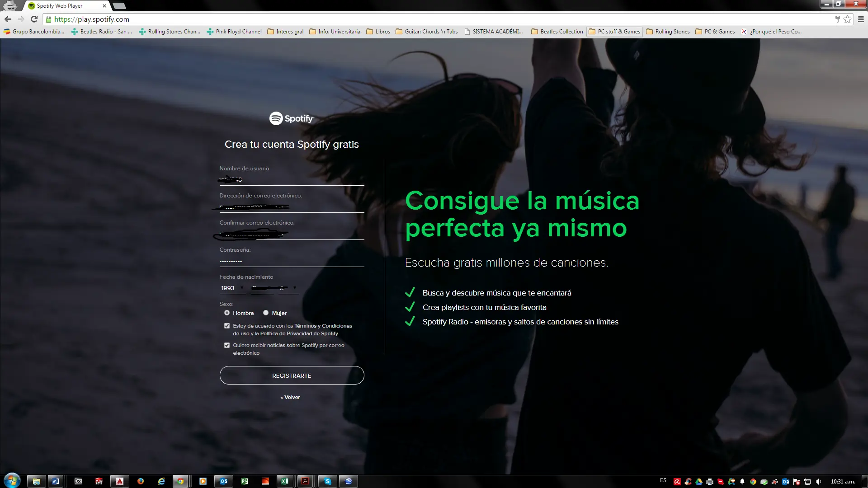Open Microsoft Project from the taskbar
Screen dimensions: 868x488
tap(245, 481)
